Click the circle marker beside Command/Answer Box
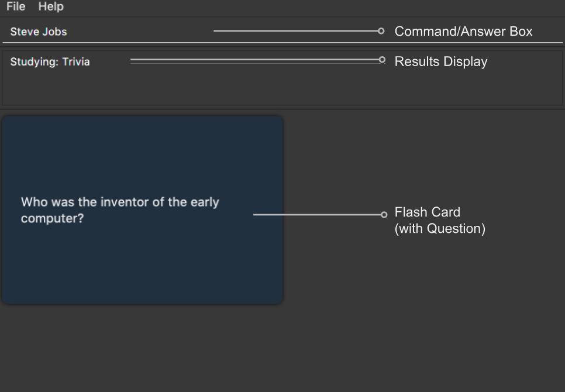This screenshot has width=565, height=392. point(381,31)
